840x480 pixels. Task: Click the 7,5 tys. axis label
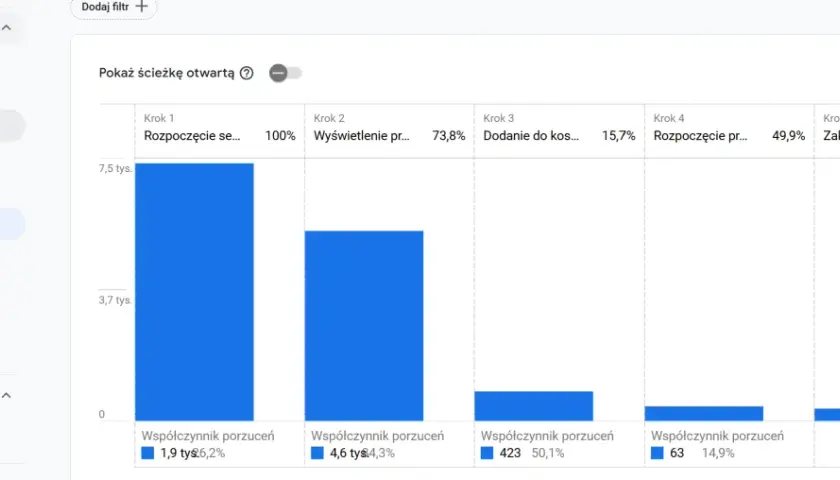(115, 168)
